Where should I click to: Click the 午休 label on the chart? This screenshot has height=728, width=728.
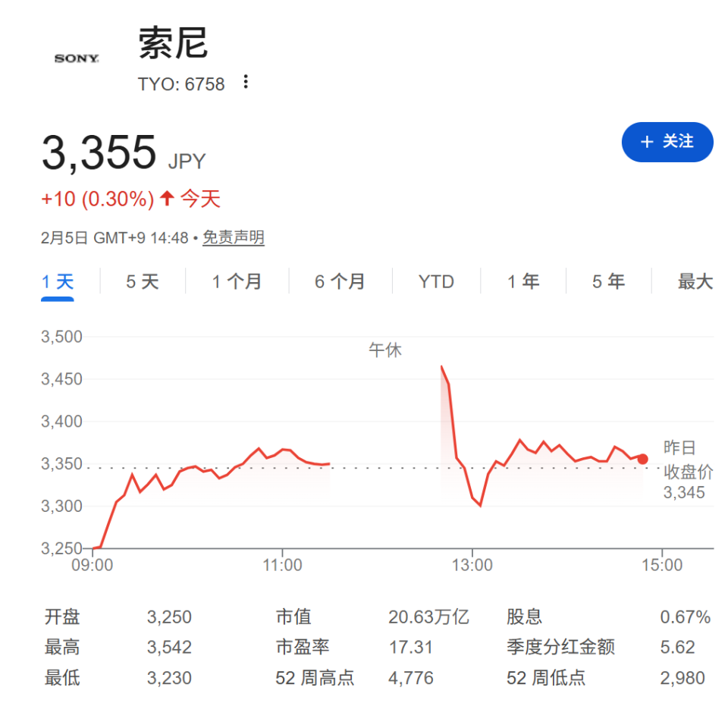point(386,350)
